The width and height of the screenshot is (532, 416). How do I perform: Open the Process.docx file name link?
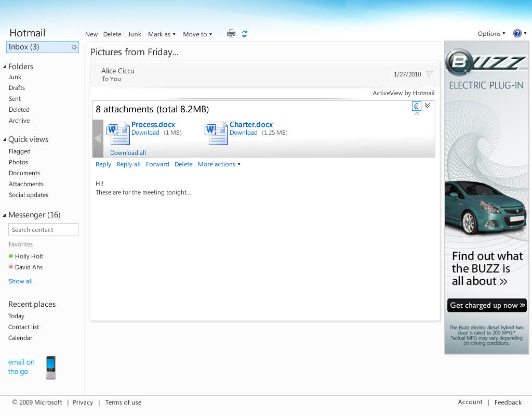(153, 125)
